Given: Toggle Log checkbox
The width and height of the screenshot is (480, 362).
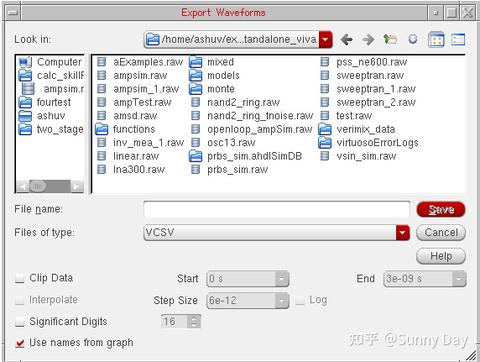Looking at the screenshot, I should [300, 300].
